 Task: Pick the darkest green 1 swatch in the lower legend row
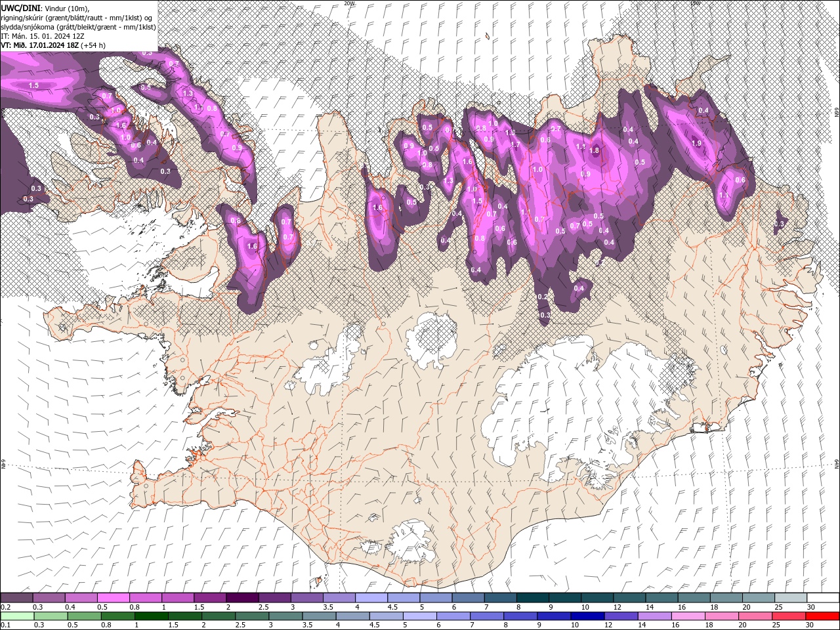pyautogui.click(x=151, y=616)
